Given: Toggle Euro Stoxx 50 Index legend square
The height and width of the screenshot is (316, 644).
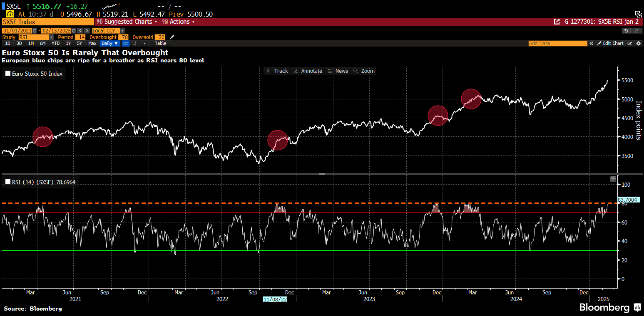Looking at the screenshot, I should click(8, 74).
